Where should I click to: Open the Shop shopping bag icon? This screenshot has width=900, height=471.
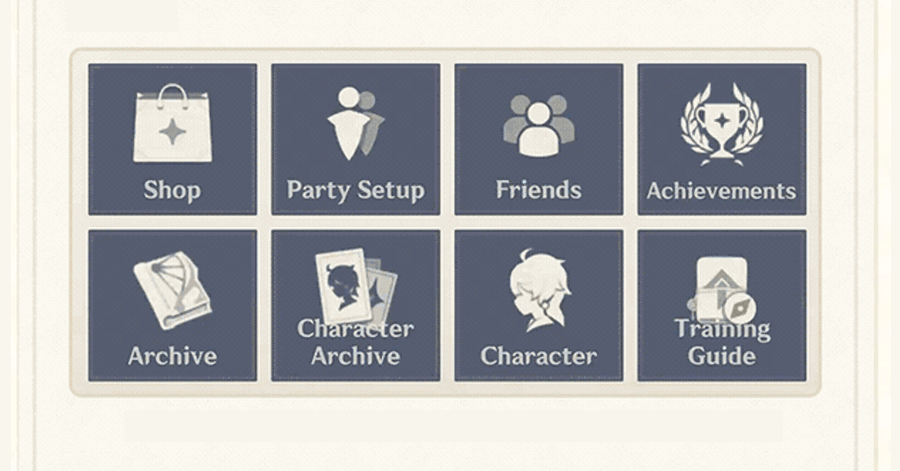pyautogui.click(x=172, y=123)
